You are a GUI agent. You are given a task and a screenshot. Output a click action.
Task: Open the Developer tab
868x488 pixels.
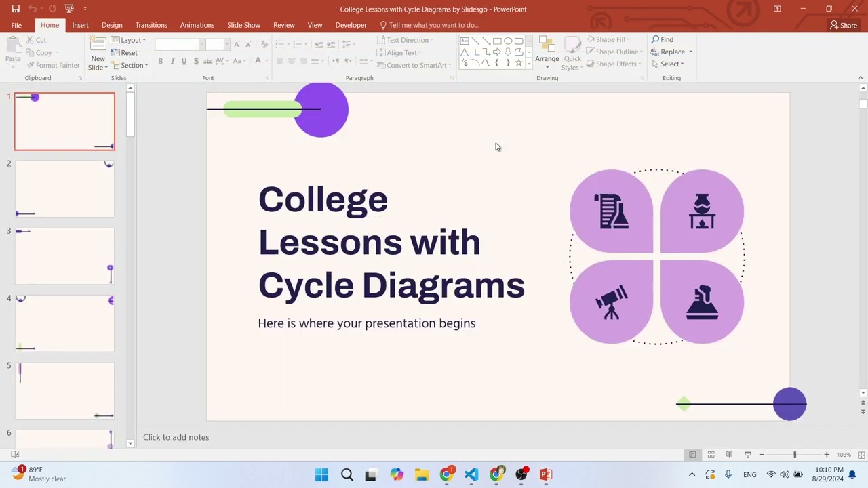click(351, 25)
